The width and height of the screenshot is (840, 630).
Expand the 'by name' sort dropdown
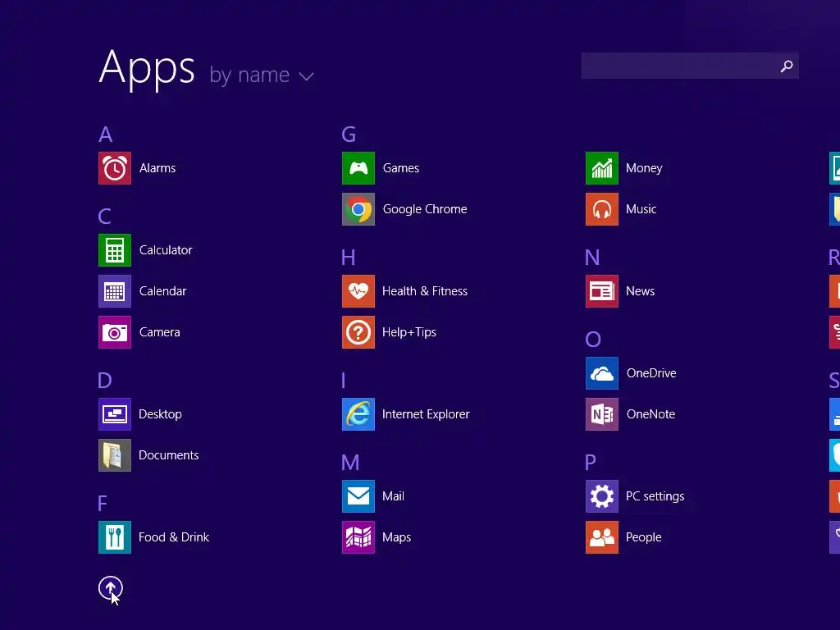coord(261,75)
